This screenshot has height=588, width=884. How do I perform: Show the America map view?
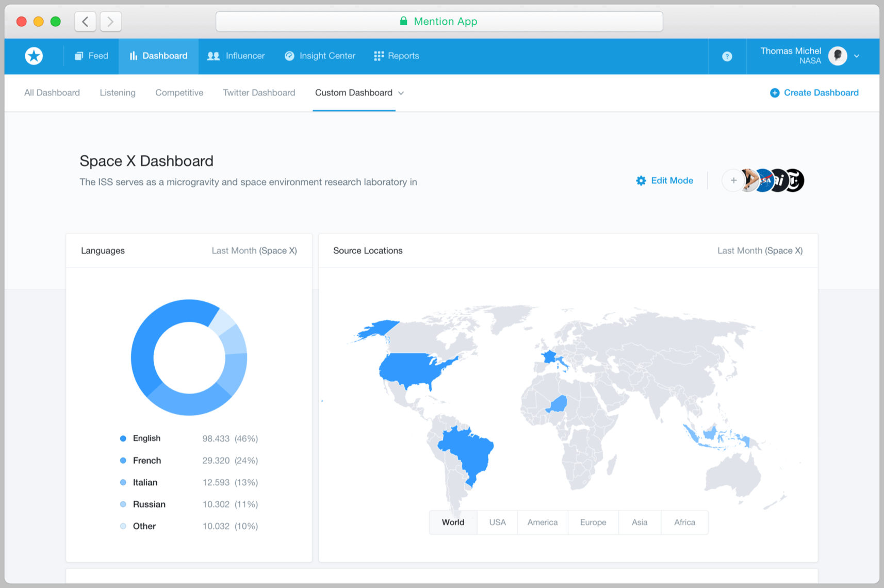[543, 522]
